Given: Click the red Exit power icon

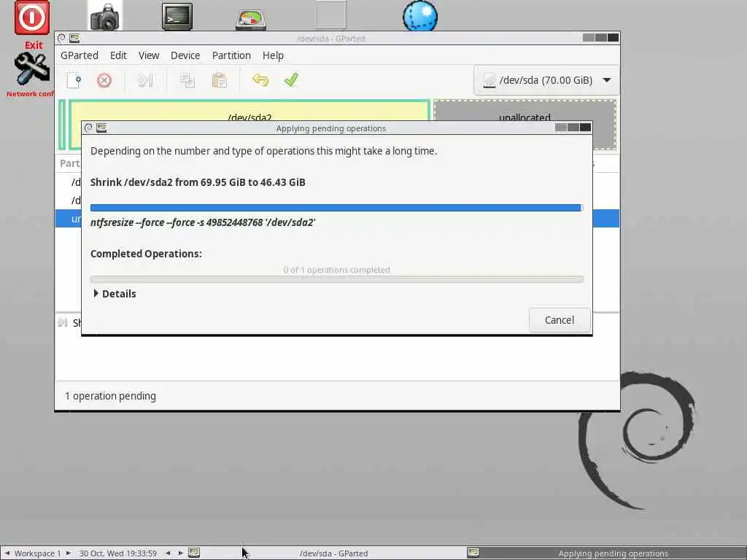Looking at the screenshot, I should click(32, 18).
